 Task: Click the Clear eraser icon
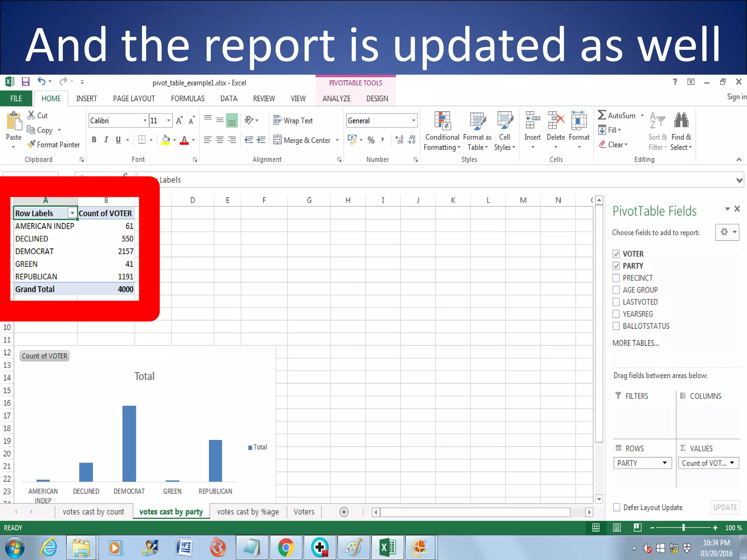point(602,144)
